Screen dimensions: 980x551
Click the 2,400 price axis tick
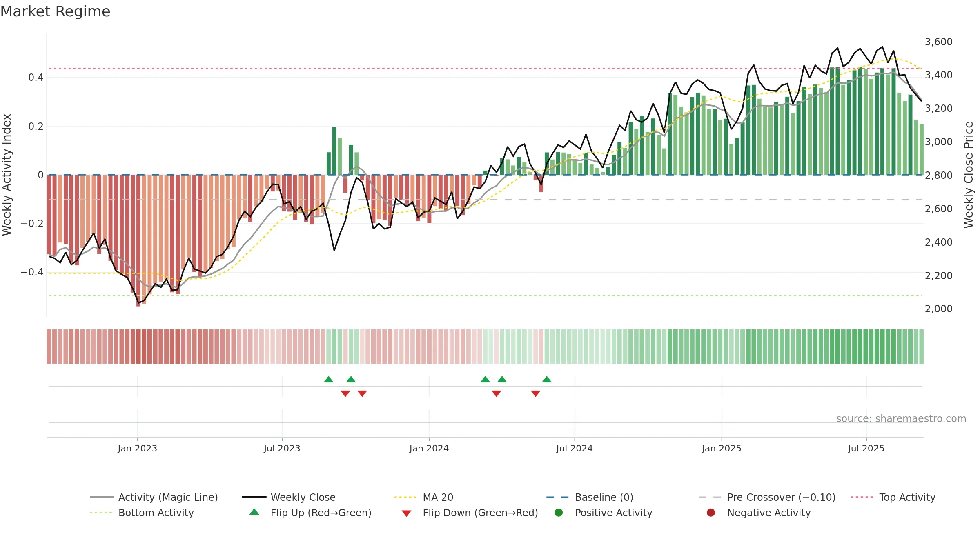point(939,242)
